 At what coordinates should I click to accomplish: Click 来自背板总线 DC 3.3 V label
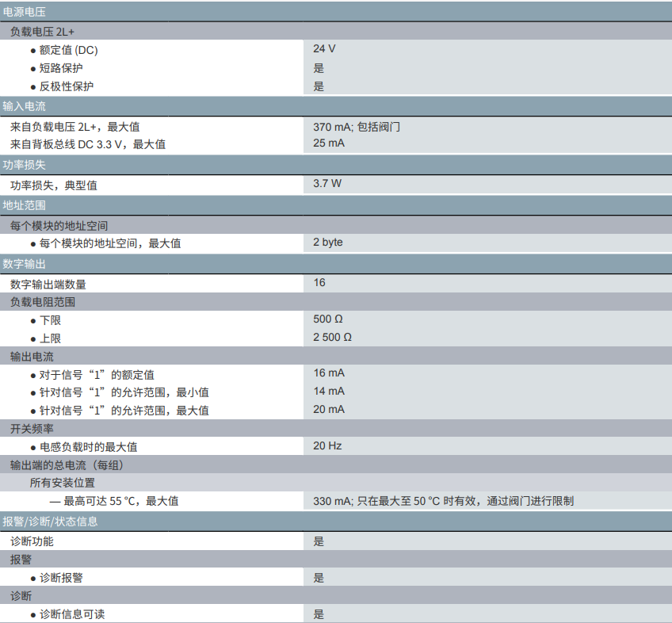point(87,144)
